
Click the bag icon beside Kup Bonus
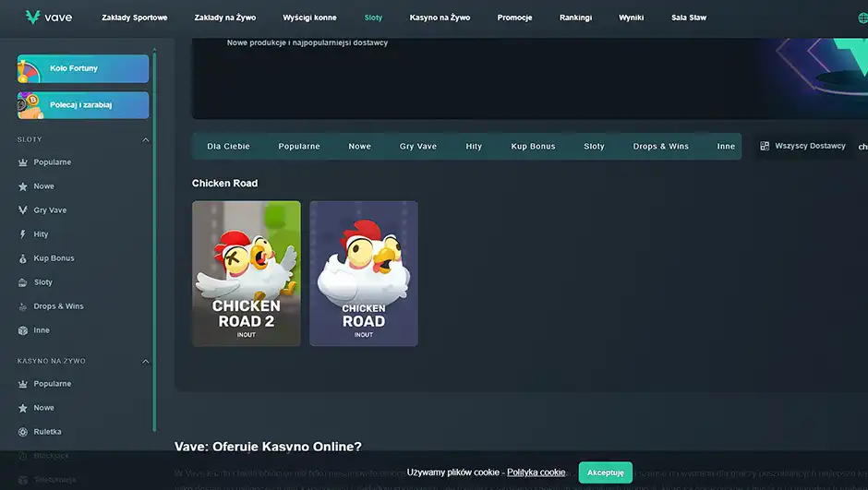coord(23,258)
